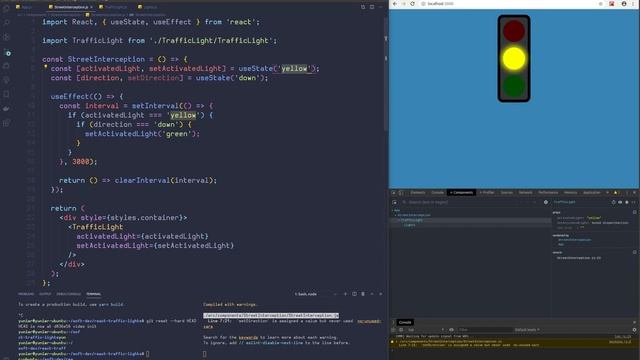Open the DevTools Sources tab

click(x=507, y=193)
